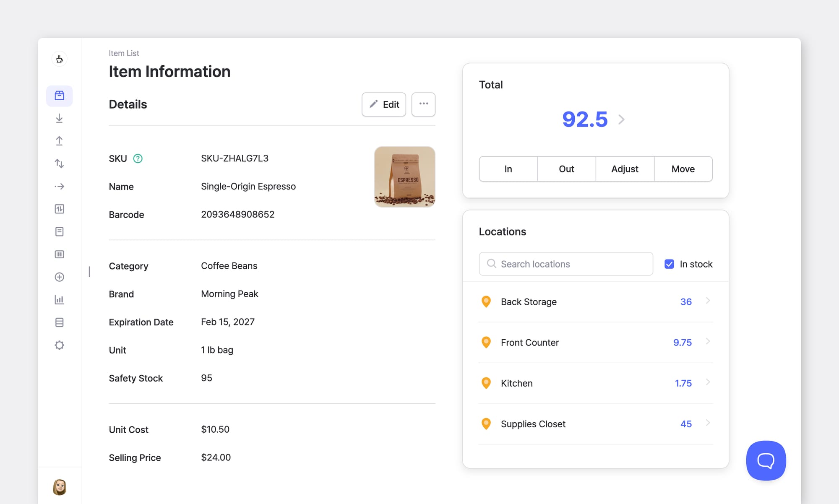Click the Back Storage location name
Viewport: 839px width, 504px height.
[x=529, y=302]
